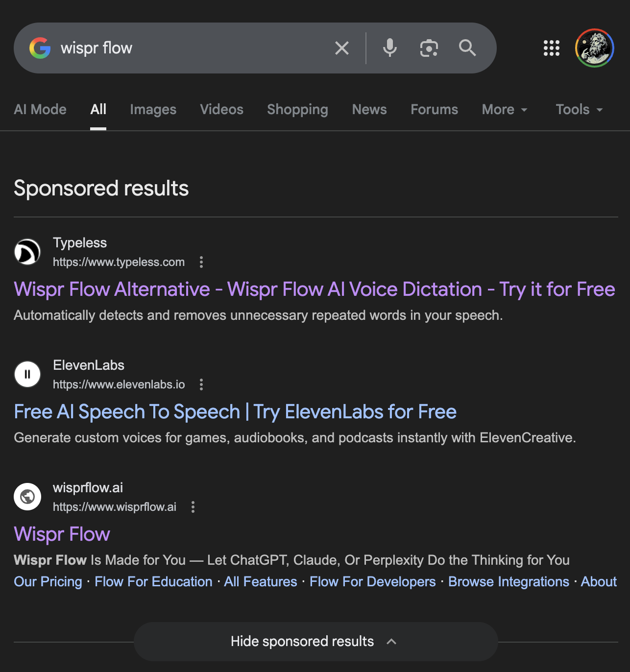This screenshot has height=672, width=630.
Task: Open the Google apps grid
Action: [x=552, y=48]
